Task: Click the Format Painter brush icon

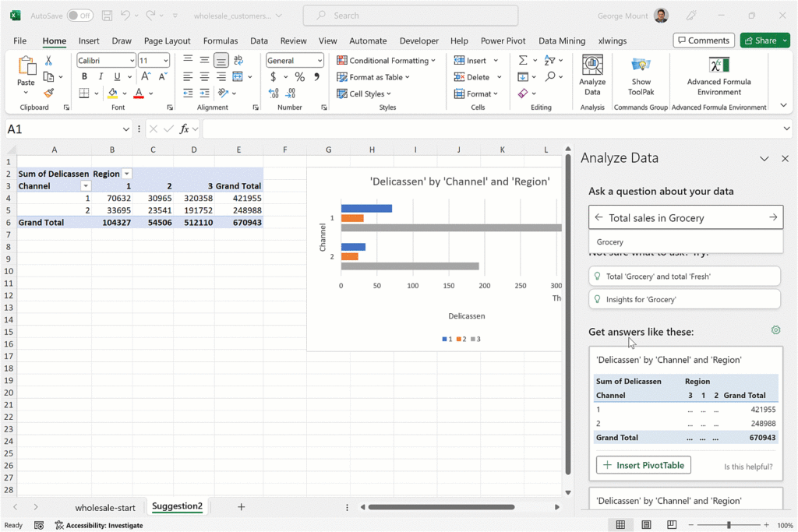Action: (x=48, y=93)
